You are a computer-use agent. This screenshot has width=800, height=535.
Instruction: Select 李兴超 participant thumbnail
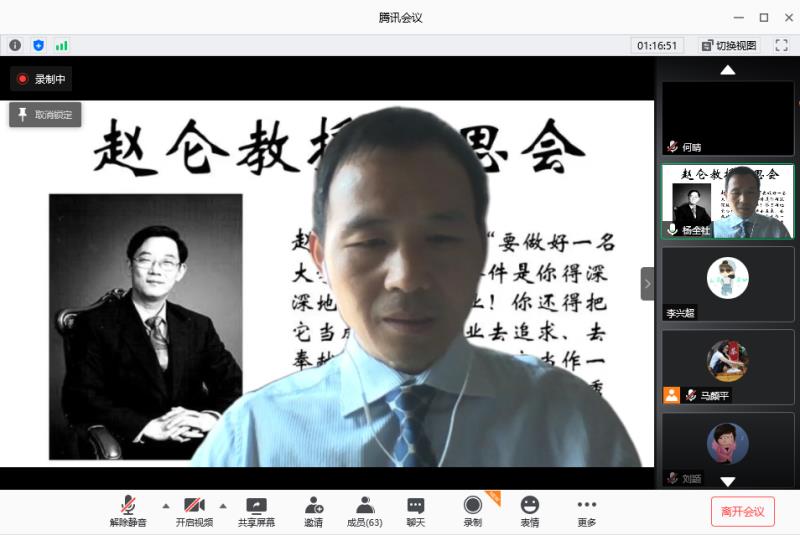pos(727,284)
